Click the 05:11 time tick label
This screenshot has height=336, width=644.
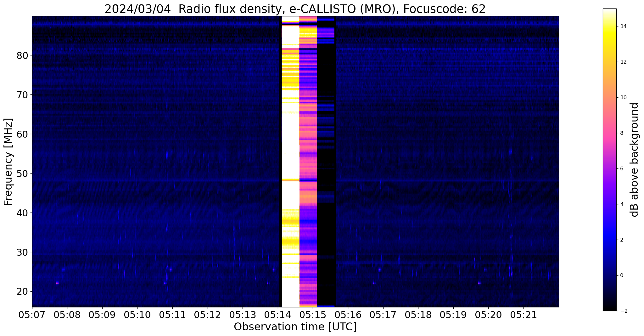(172, 315)
